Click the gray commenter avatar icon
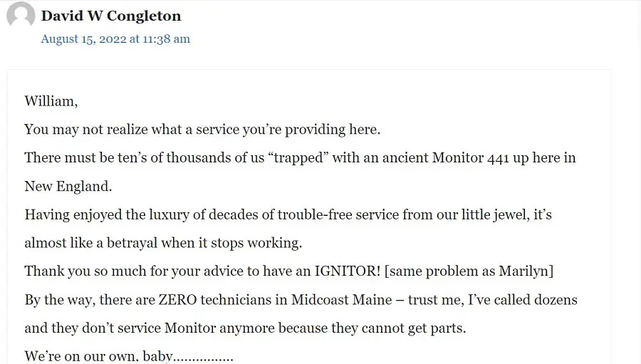This screenshot has height=364, width=641. tap(21, 15)
